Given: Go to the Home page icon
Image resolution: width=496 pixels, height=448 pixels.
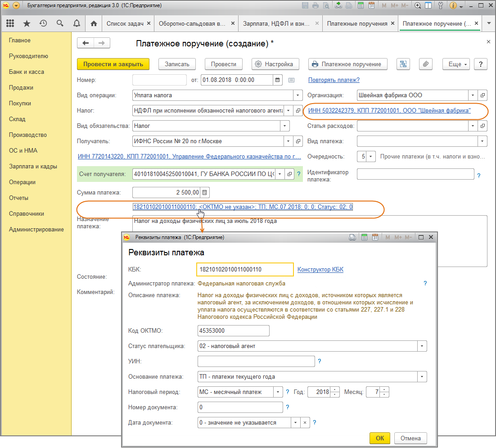Looking at the screenshot, I should (x=94, y=23).
